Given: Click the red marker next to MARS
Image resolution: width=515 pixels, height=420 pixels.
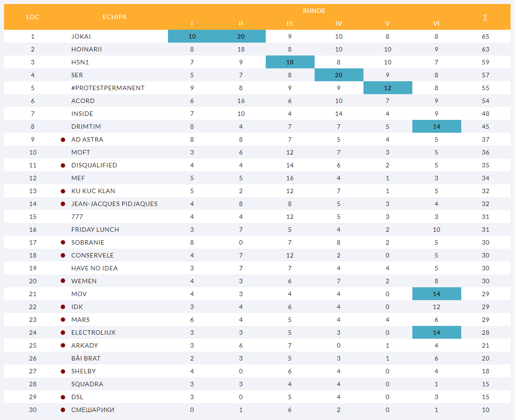Looking at the screenshot, I should tap(63, 320).
